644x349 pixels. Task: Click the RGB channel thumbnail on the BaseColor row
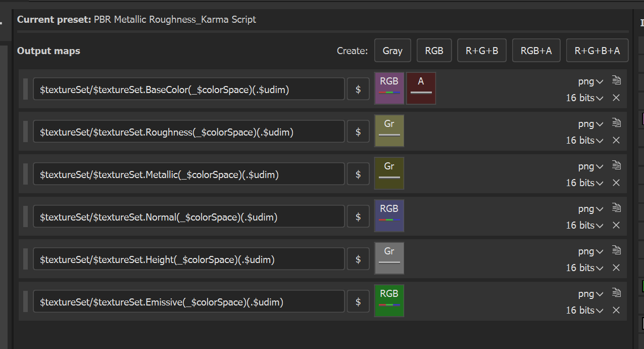point(389,88)
